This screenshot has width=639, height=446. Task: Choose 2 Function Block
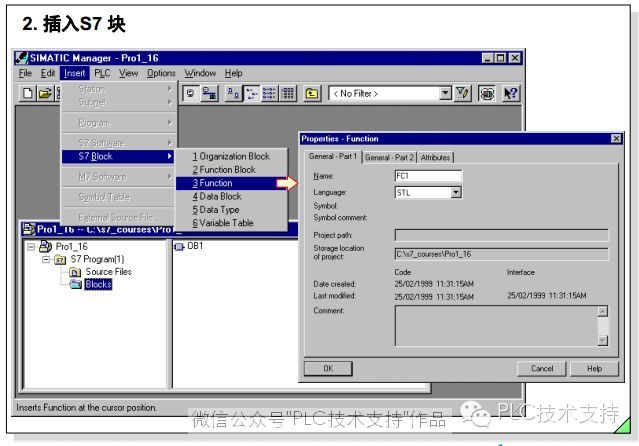pyautogui.click(x=231, y=170)
